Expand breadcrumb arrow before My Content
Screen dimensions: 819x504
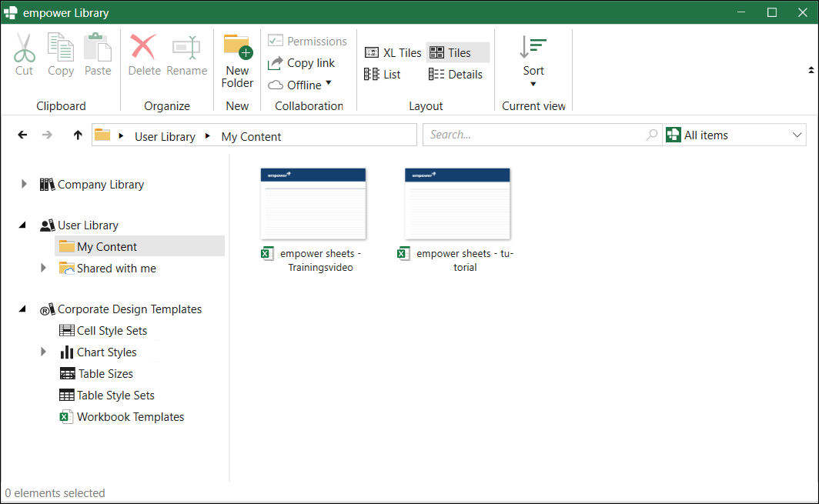coord(208,135)
